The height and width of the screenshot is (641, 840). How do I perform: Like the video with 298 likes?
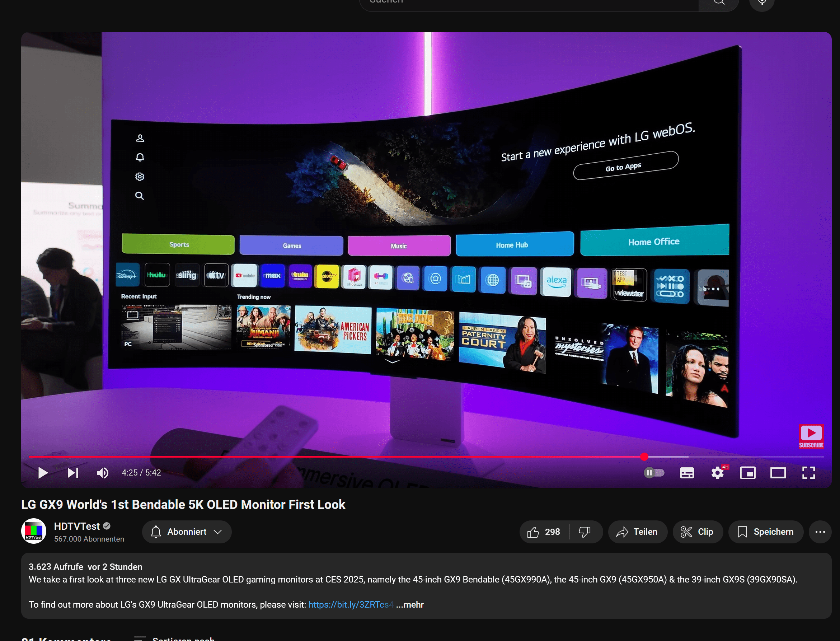click(x=544, y=532)
